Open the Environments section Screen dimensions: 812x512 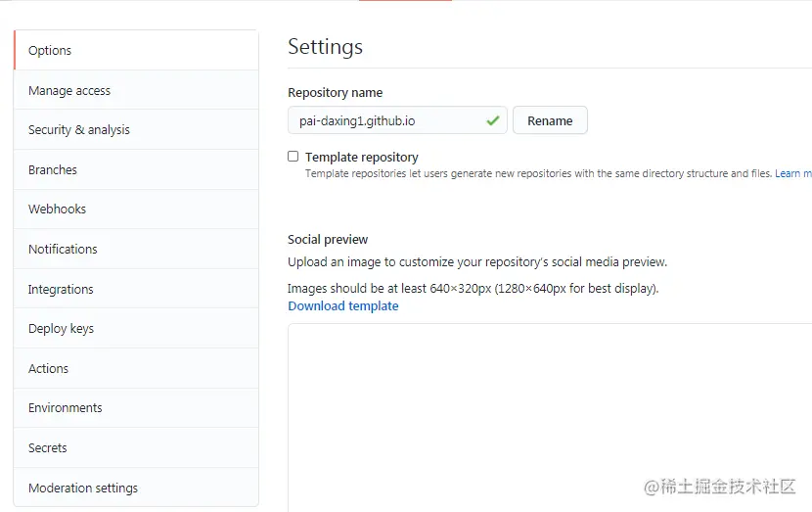tap(66, 408)
